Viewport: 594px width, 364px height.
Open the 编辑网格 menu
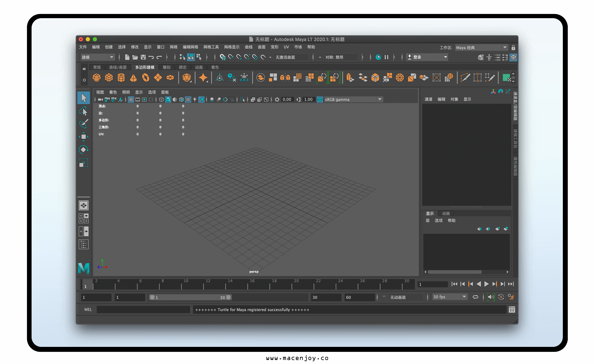pyautogui.click(x=190, y=47)
